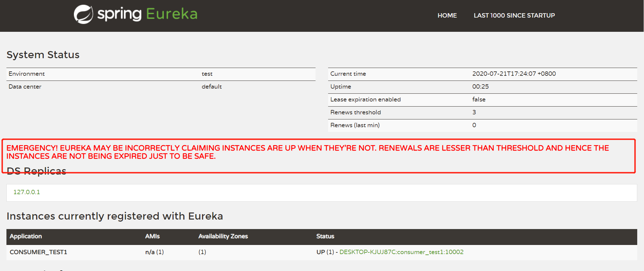Select the Renews threshold label
Viewport: 644px width, 271px height.
pos(356,112)
